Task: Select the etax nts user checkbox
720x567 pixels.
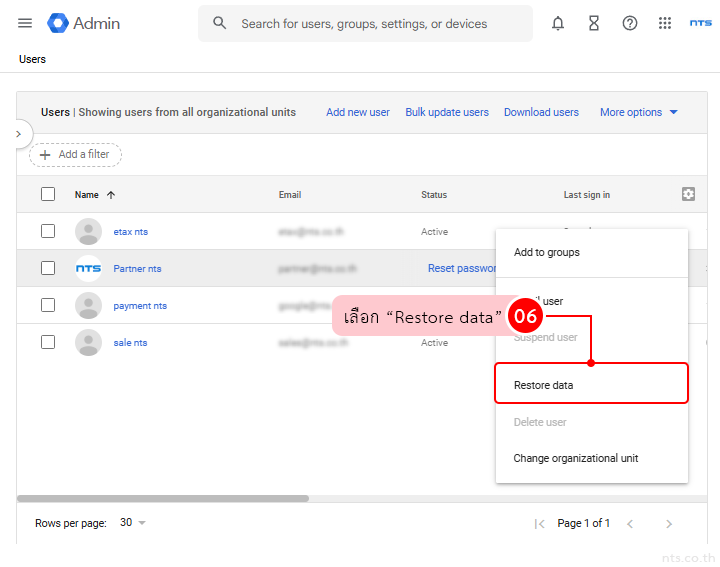Action: (x=48, y=231)
